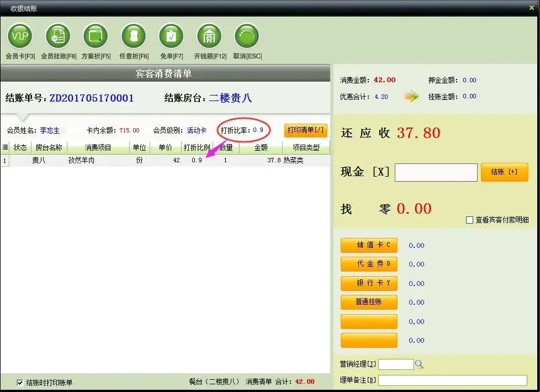Click the 0.00 amount beside 储值卡 C

(x=416, y=246)
